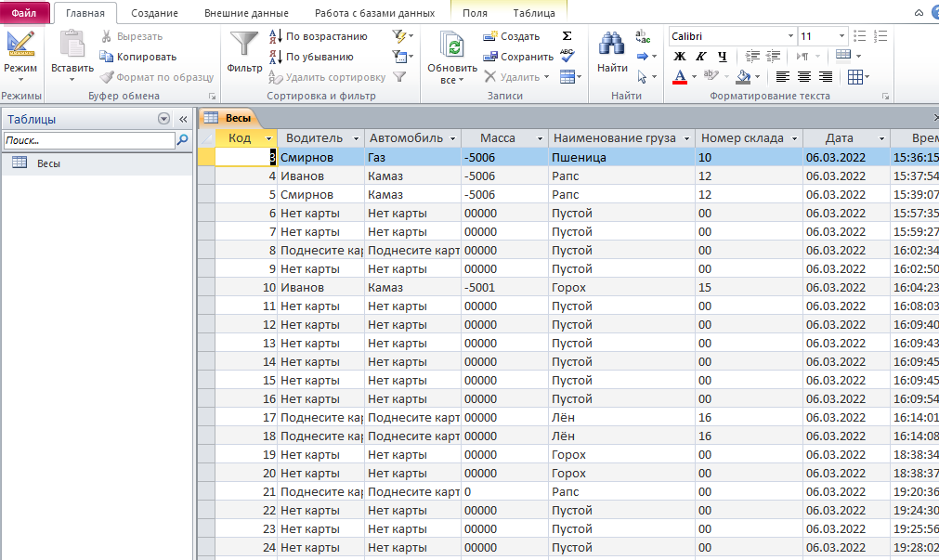Image resolution: width=939 pixels, height=560 pixels.
Task: Click the Σ totals icon
Action: tap(567, 36)
